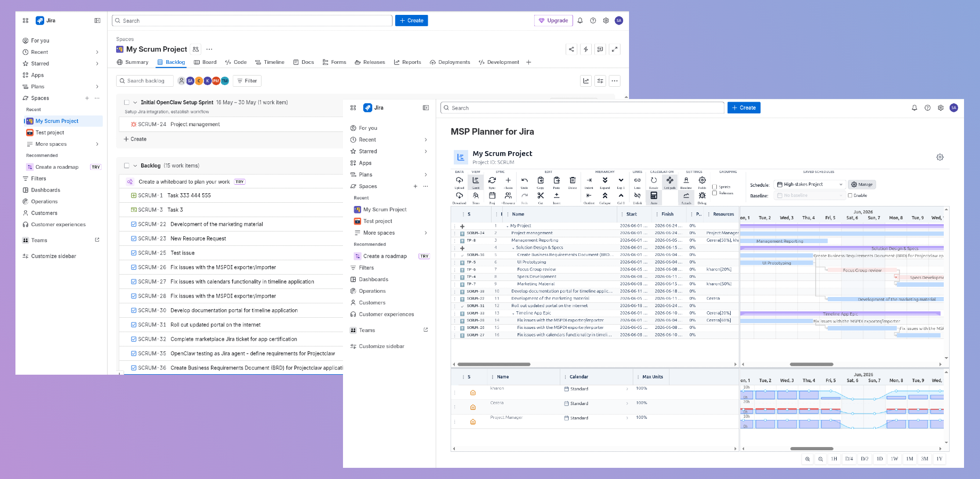This screenshot has width=980, height=479.
Task: Collapse the Backlog (15 work items) section
Action: 135,166
